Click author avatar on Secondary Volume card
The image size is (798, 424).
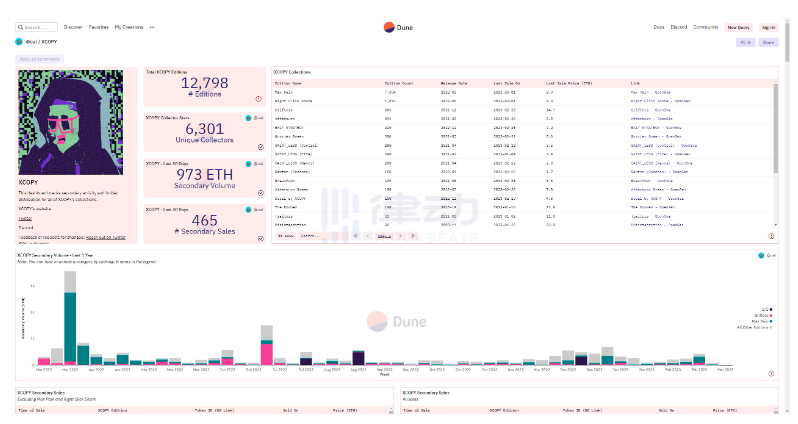248,164
